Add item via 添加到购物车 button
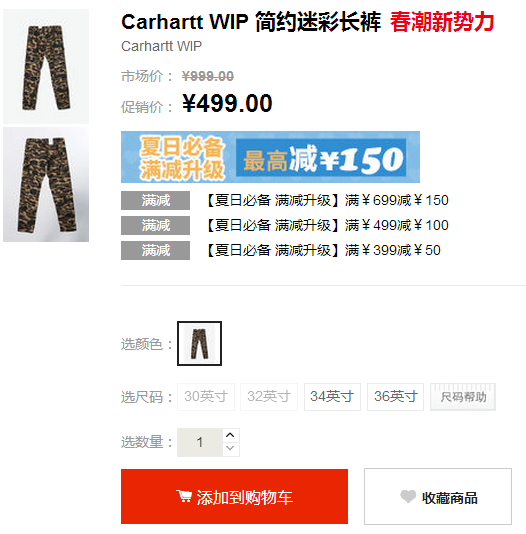Viewport: 526px width, 534px height. [x=234, y=497]
